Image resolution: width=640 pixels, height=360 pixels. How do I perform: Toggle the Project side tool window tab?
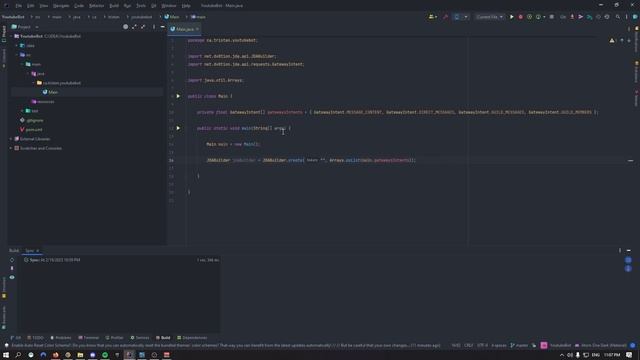[4, 34]
